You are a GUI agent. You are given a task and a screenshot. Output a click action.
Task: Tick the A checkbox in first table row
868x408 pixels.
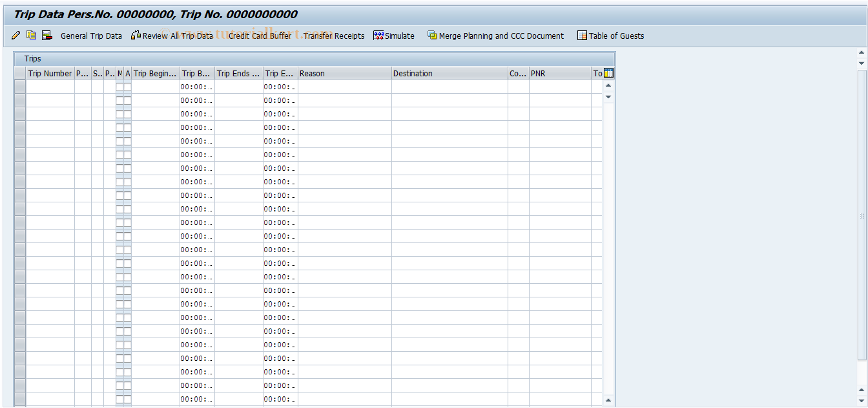pyautogui.click(x=127, y=87)
